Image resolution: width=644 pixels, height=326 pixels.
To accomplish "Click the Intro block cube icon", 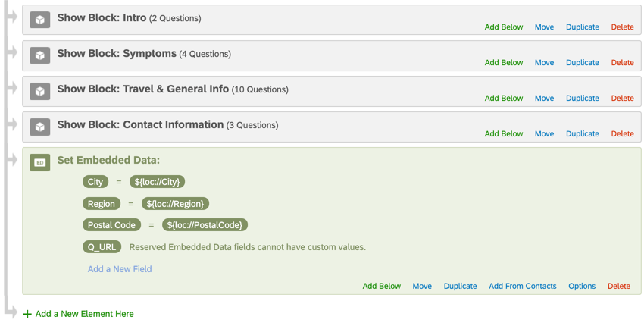I will (x=40, y=20).
